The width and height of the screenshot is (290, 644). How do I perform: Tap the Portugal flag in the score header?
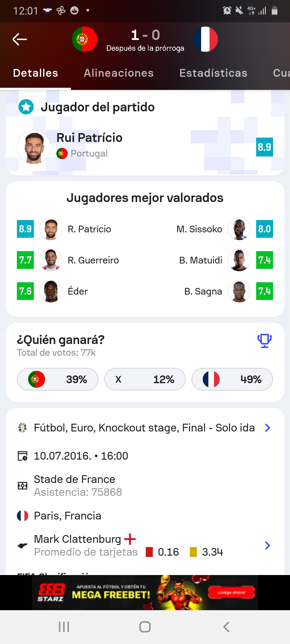click(x=85, y=39)
